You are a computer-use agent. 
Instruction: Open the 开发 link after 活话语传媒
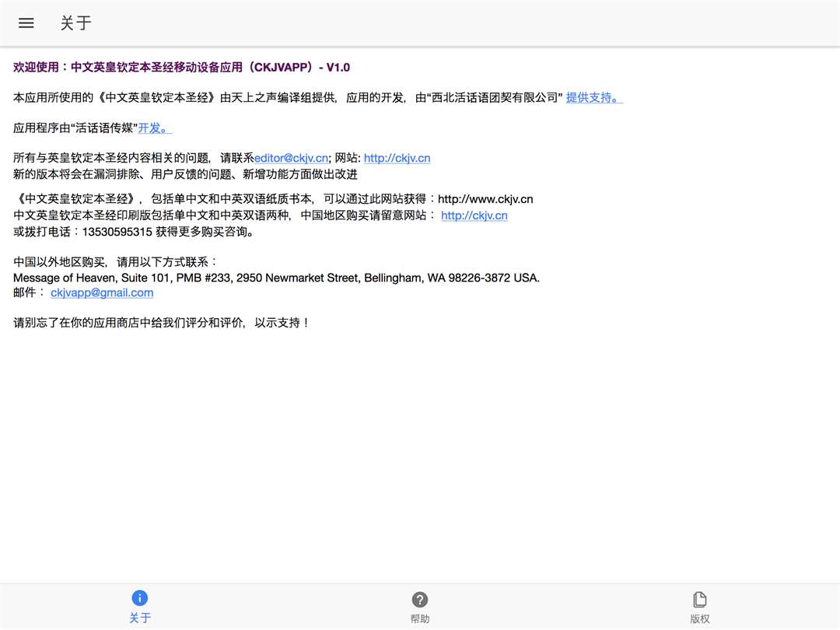click(155, 128)
